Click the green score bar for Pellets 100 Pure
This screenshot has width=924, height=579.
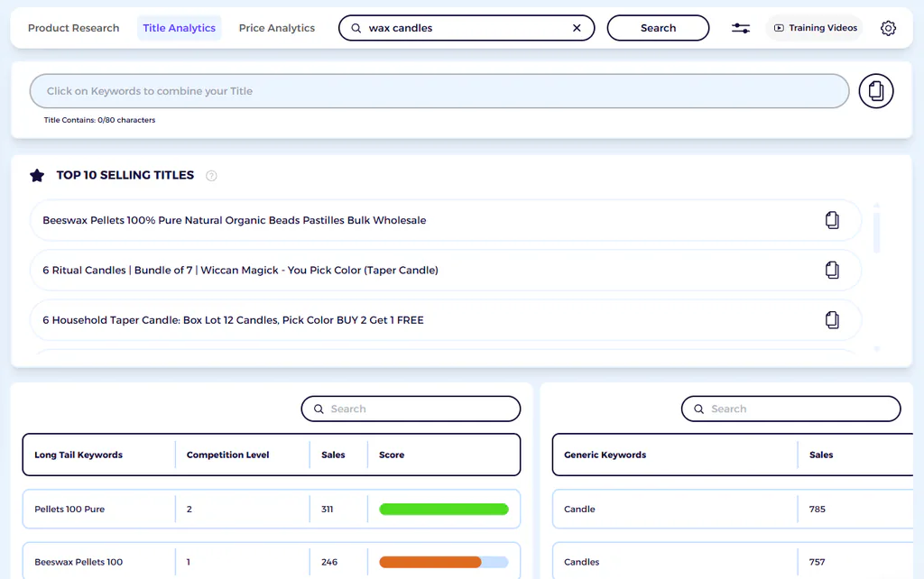[x=444, y=509]
